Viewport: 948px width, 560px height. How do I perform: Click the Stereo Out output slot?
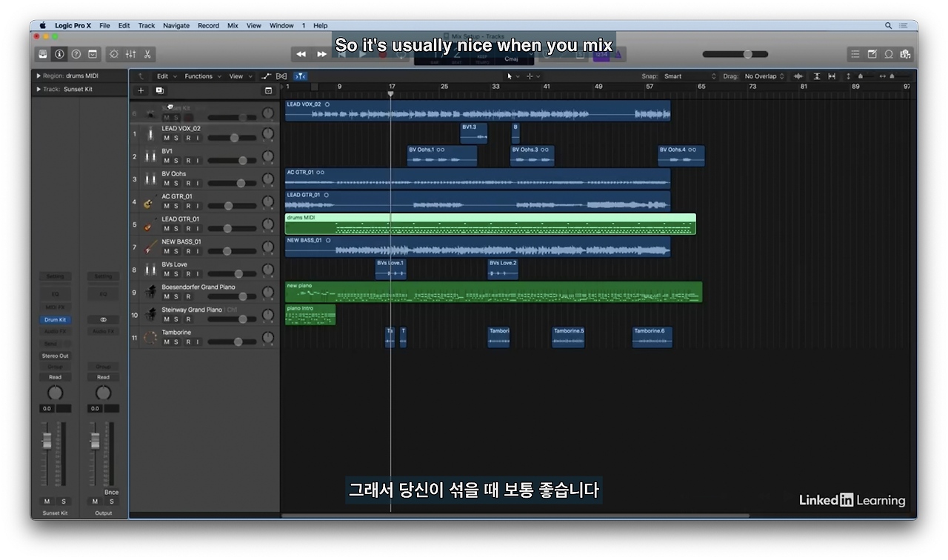(56, 356)
